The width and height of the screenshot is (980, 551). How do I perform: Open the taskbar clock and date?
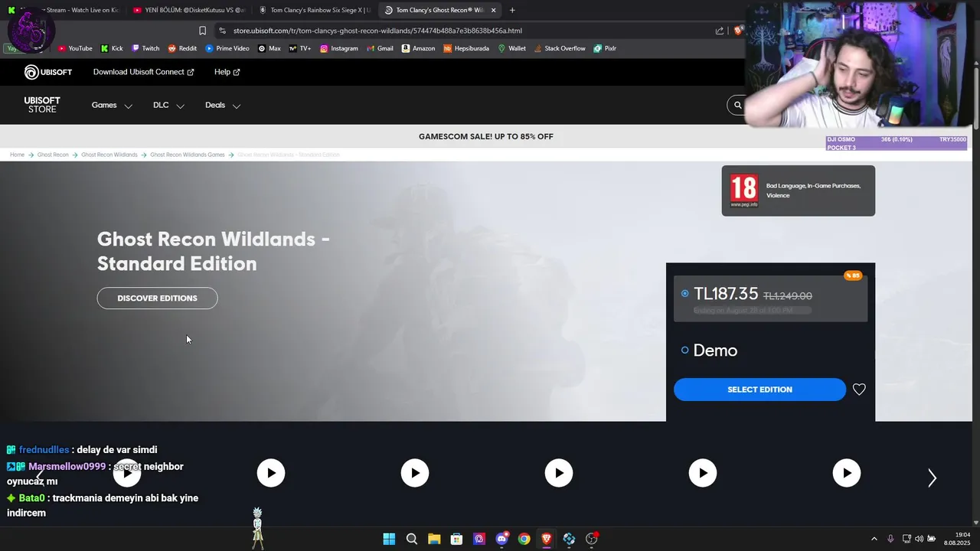tap(957, 539)
